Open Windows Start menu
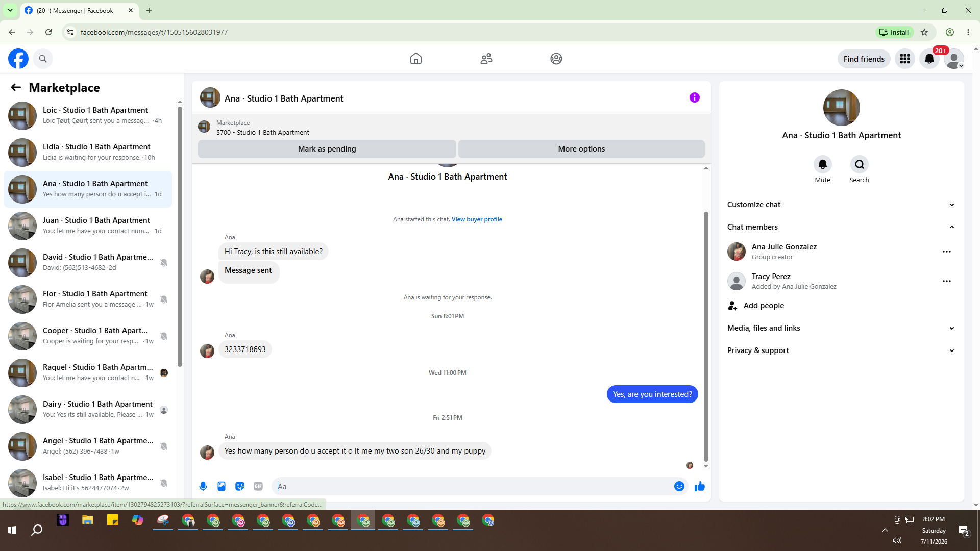This screenshot has width=980, height=551. coord(12,531)
